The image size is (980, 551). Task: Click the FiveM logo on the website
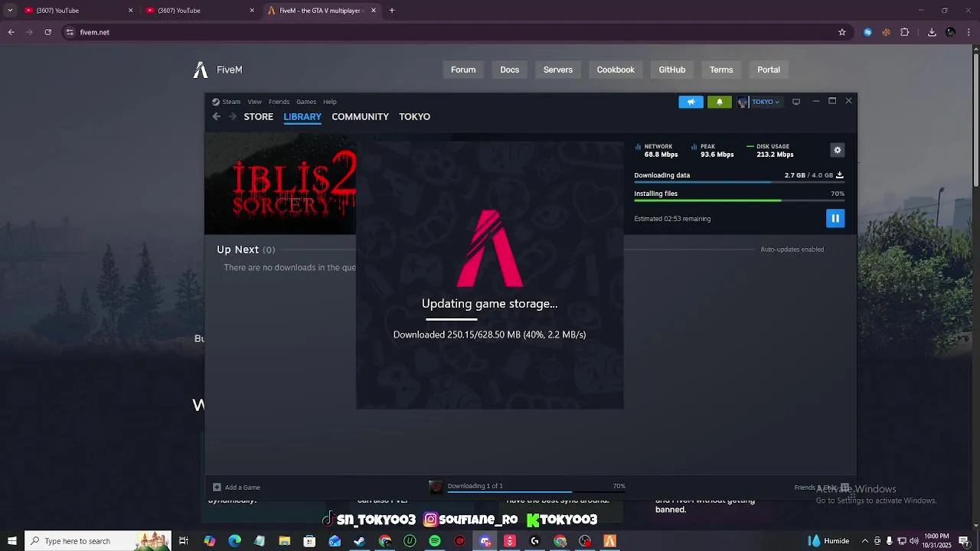(217, 70)
